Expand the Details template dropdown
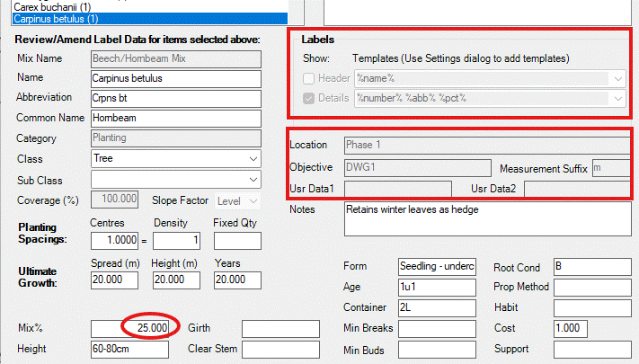This screenshot has width=639, height=364. click(617, 97)
